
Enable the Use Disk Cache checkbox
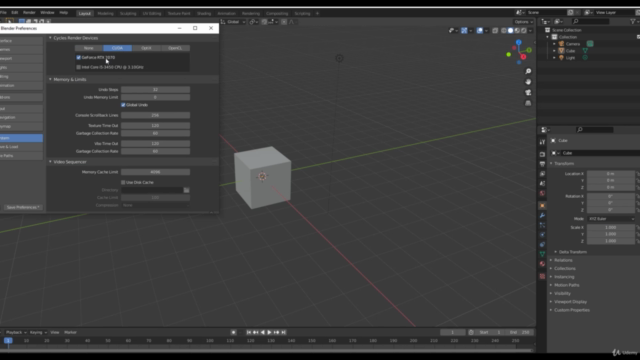click(x=123, y=182)
